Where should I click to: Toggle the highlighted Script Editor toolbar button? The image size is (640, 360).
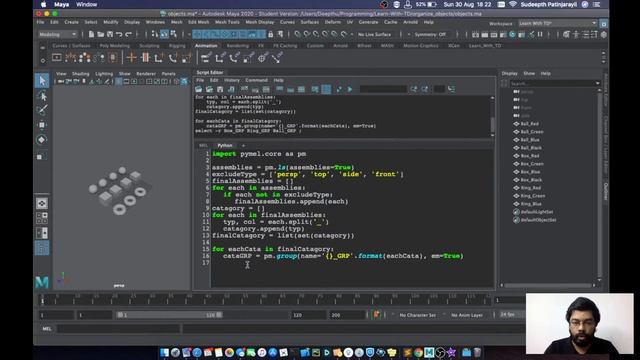(x=326, y=89)
